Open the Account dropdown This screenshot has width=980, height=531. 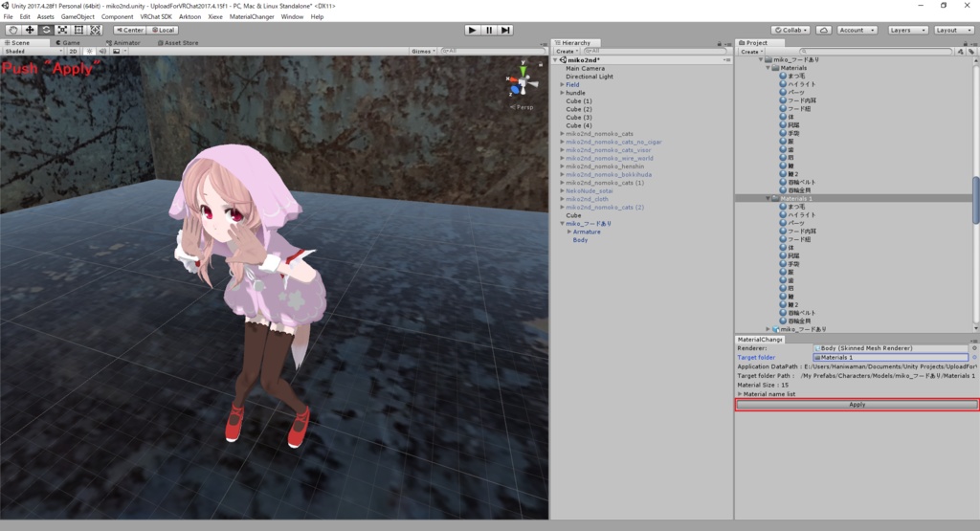pos(857,30)
